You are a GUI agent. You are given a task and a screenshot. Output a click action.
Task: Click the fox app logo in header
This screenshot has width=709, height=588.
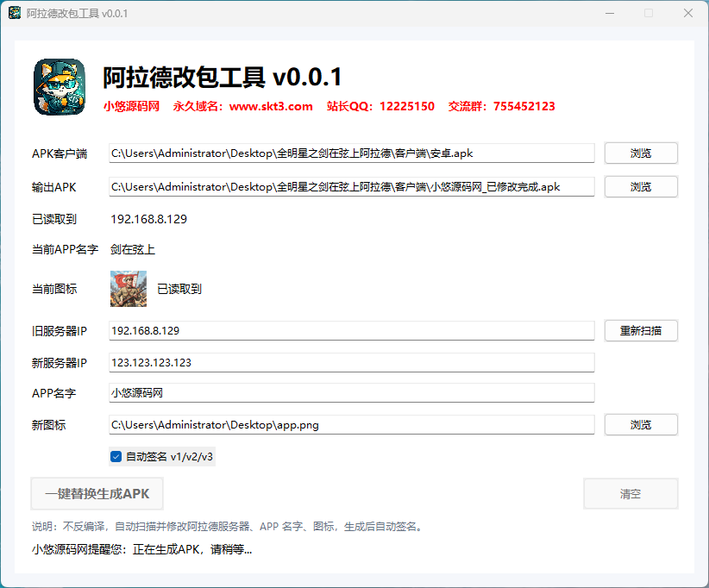tap(60, 87)
